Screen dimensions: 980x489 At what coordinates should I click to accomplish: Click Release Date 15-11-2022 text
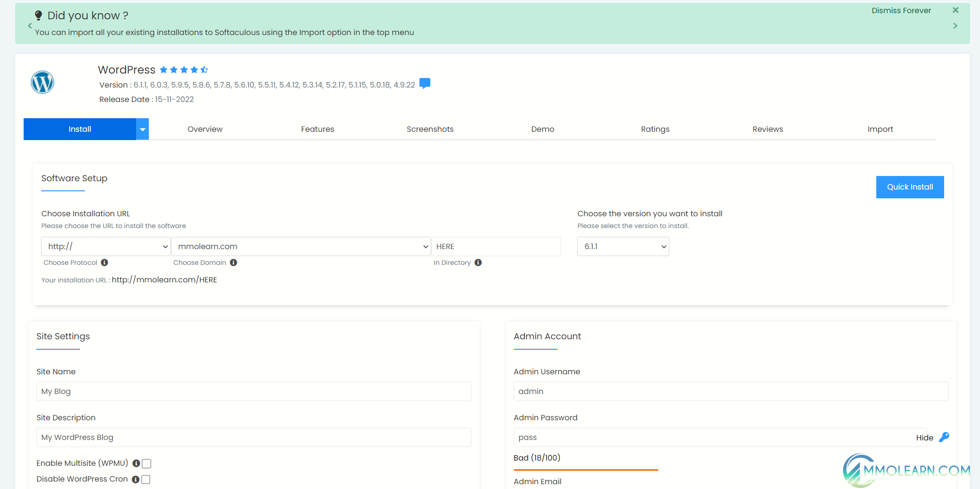[146, 99]
